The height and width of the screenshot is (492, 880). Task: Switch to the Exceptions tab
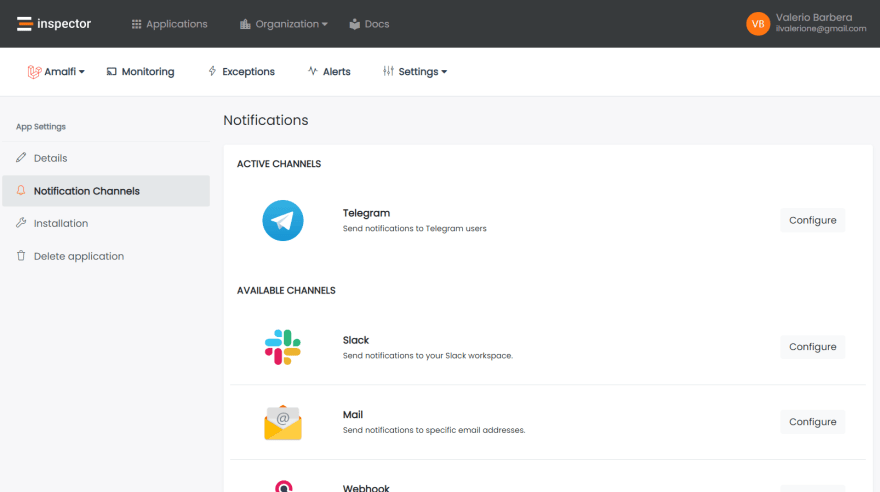click(x=241, y=72)
